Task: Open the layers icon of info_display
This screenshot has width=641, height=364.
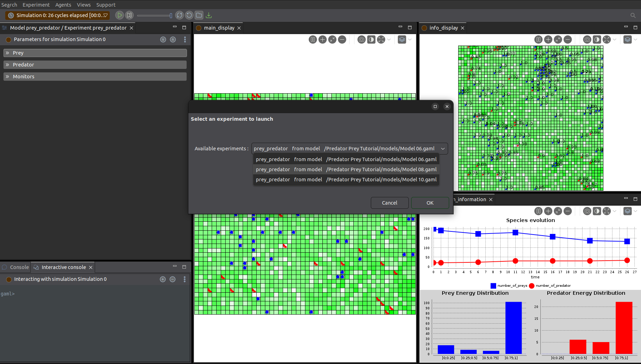Action: 627,40
